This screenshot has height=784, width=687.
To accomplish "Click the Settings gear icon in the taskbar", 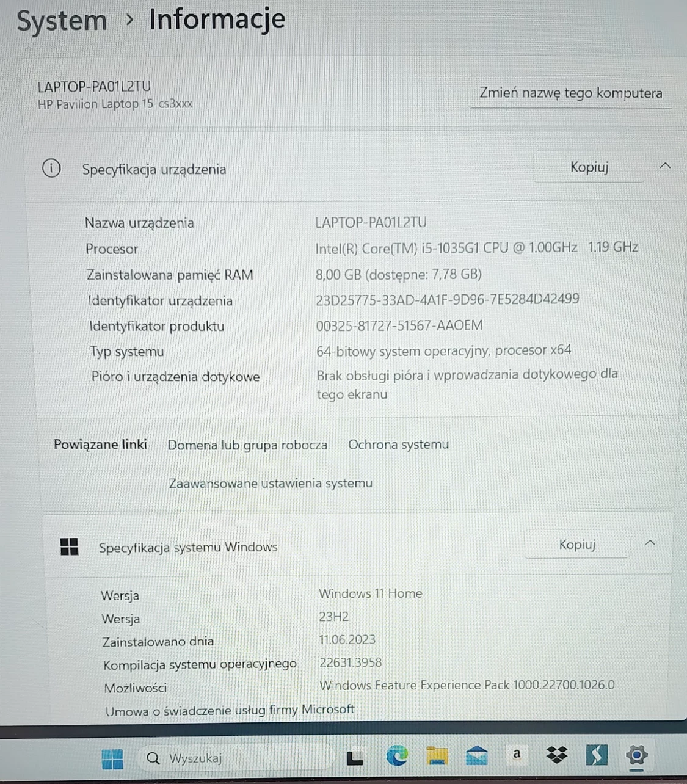I will tap(637, 755).
